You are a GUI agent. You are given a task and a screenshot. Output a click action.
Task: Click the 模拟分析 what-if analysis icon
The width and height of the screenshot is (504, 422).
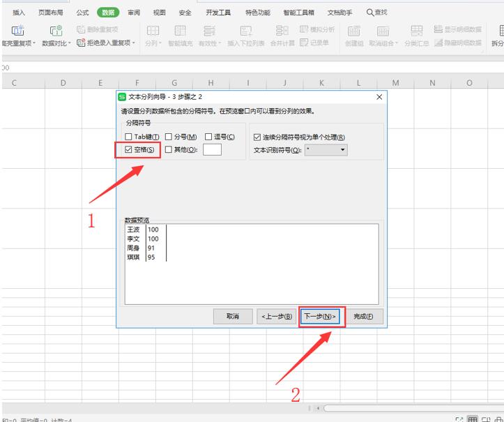coord(304,29)
